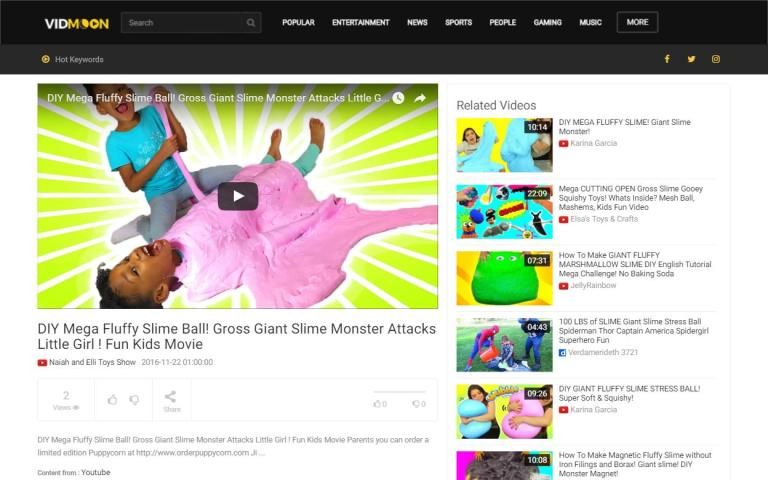Click the thumbs up like icon

(112, 400)
